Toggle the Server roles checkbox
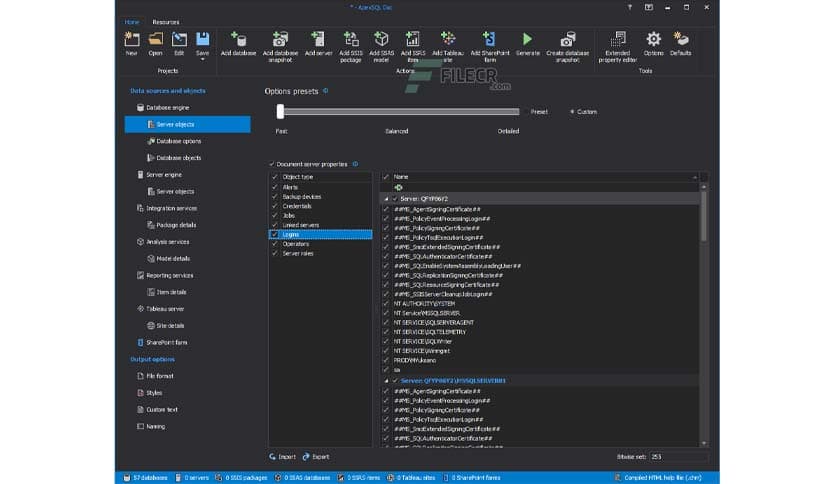This screenshot has height=484, width=836. tap(275, 254)
